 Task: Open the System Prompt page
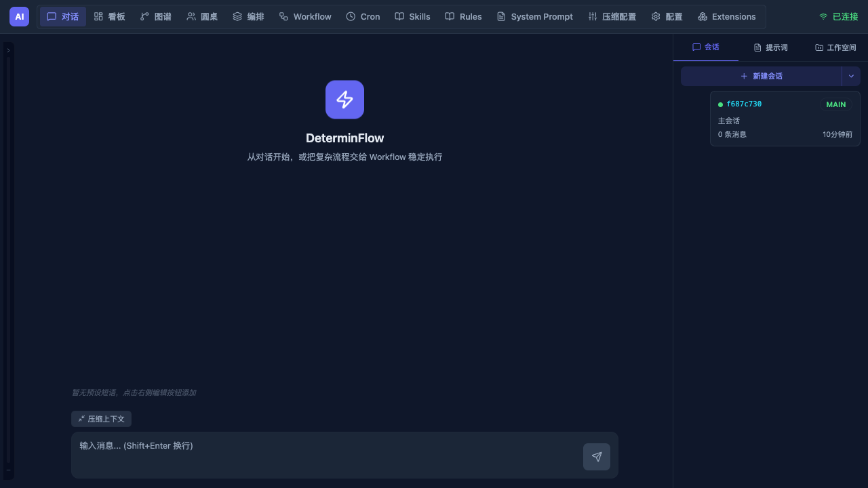pos(535,17)
